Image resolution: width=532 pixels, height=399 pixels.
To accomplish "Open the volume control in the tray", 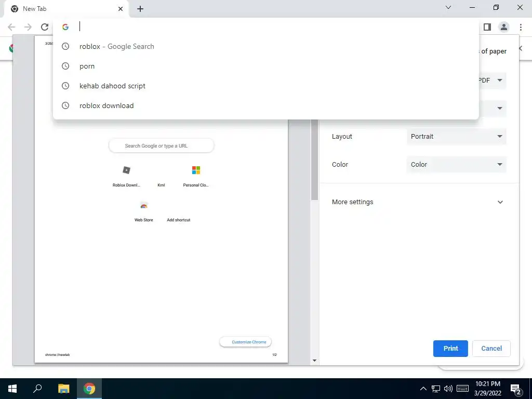I will tap(448, 389).
